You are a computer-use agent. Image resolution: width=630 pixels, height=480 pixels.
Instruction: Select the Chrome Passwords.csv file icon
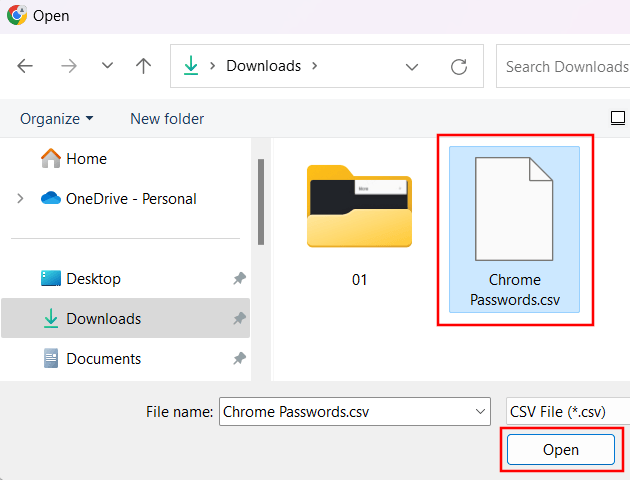coord(514,209)
